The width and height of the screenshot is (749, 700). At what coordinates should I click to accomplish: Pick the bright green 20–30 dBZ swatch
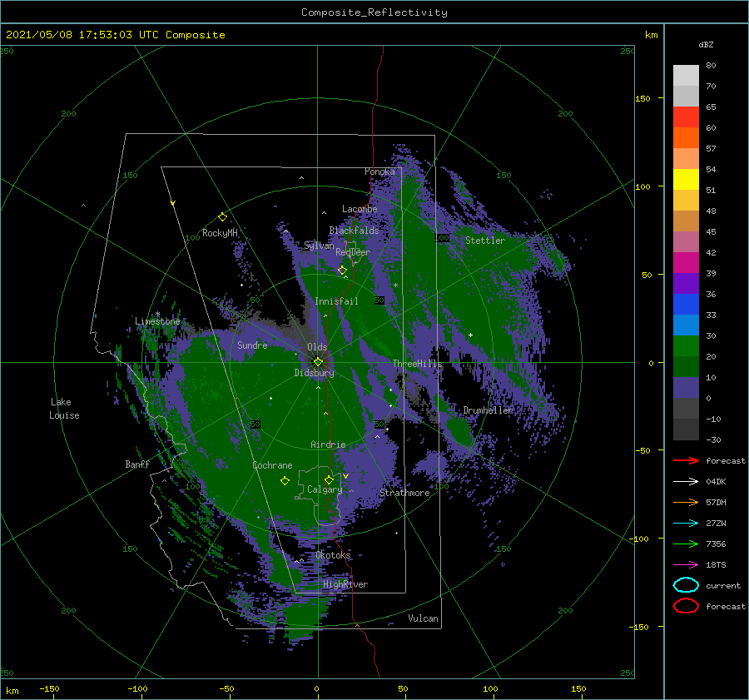pos(686,346)
